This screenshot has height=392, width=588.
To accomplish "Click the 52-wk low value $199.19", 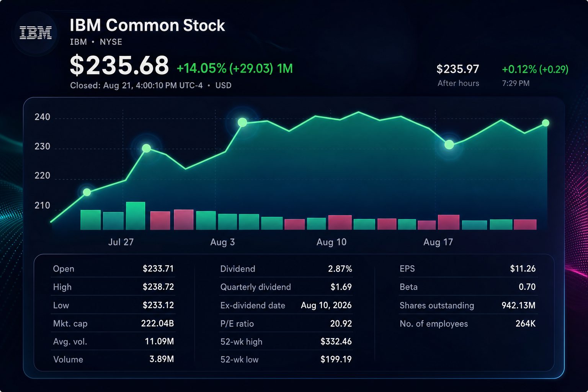I will click(x=336, y=359).
